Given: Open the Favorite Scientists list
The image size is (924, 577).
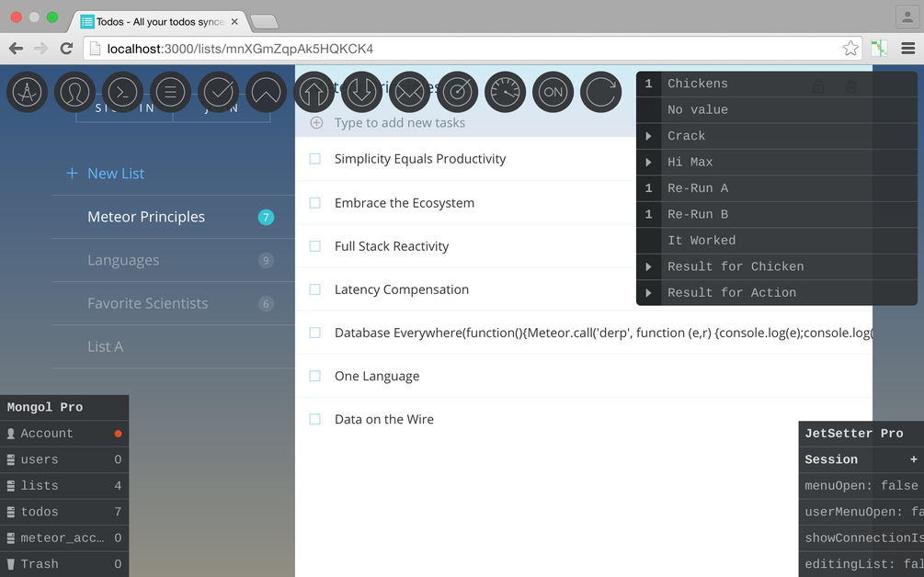Looking at the screenshot, I should coord(173,303).
